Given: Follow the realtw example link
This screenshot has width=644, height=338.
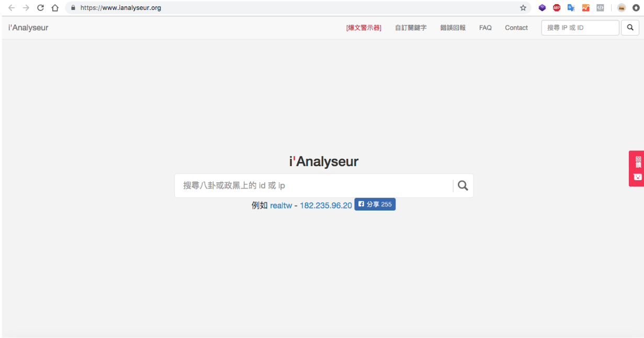Looking at the screenshot, I should 281,205.
